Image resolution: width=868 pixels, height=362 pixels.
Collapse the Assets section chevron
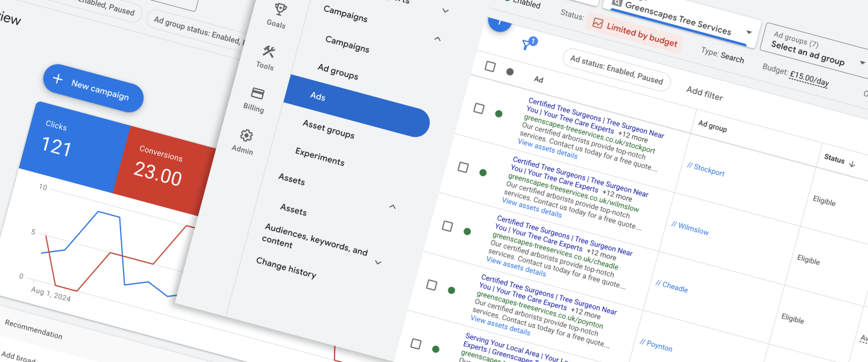[x=393, y=207]
